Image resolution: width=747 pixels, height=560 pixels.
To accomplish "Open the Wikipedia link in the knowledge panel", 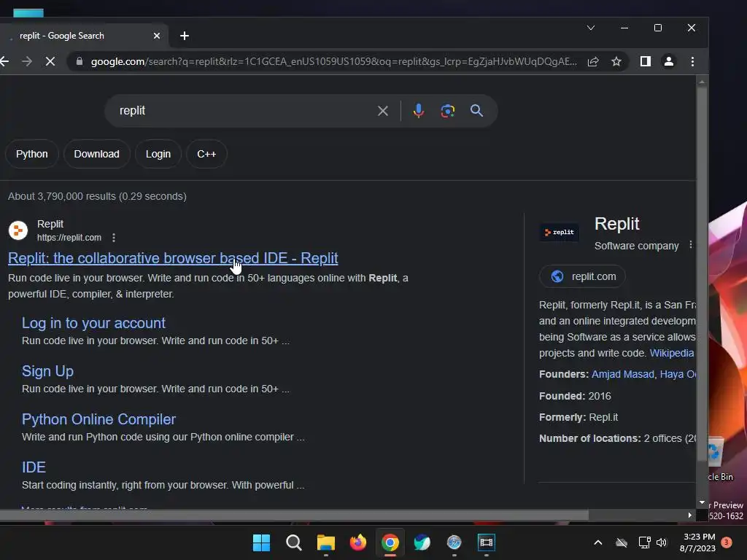I will (x=672, y=353).
